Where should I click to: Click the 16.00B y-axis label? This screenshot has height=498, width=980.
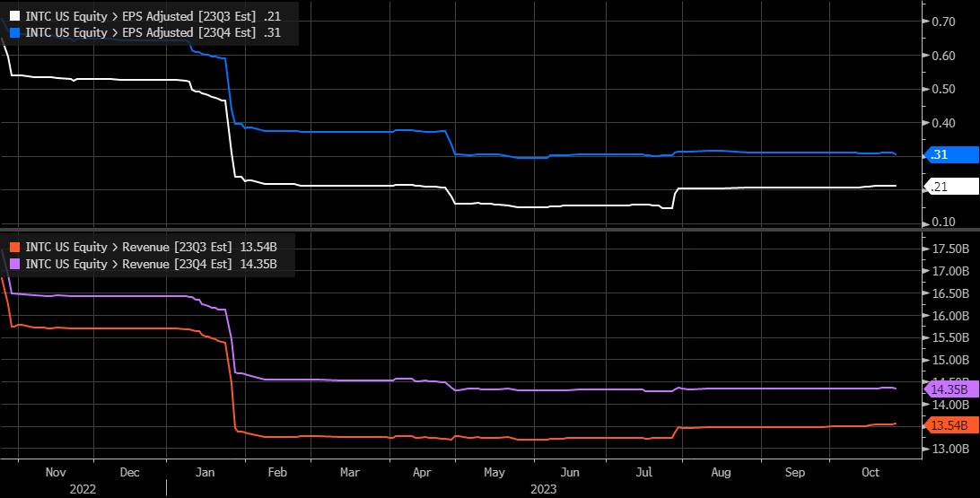pyautogui.click(x=950, y=316)
